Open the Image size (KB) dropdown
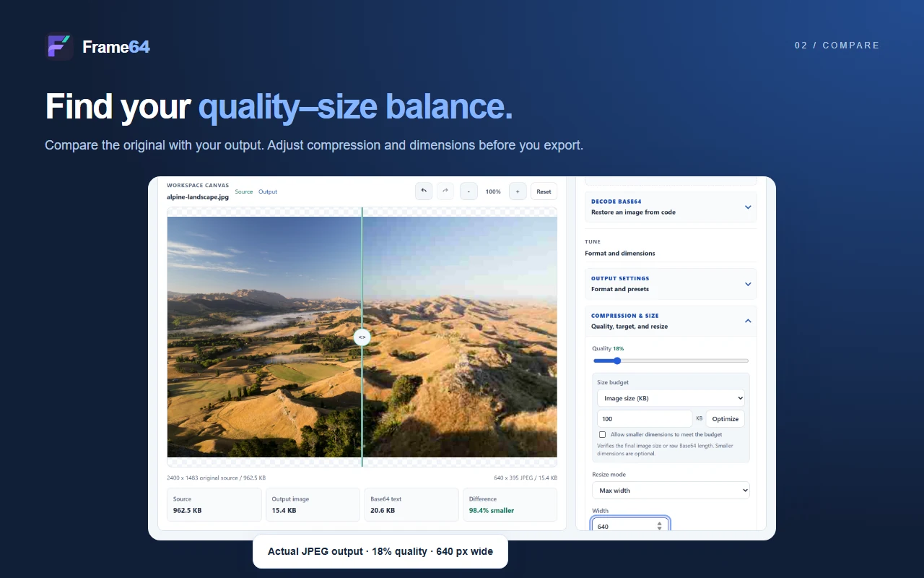 (671, 398)
